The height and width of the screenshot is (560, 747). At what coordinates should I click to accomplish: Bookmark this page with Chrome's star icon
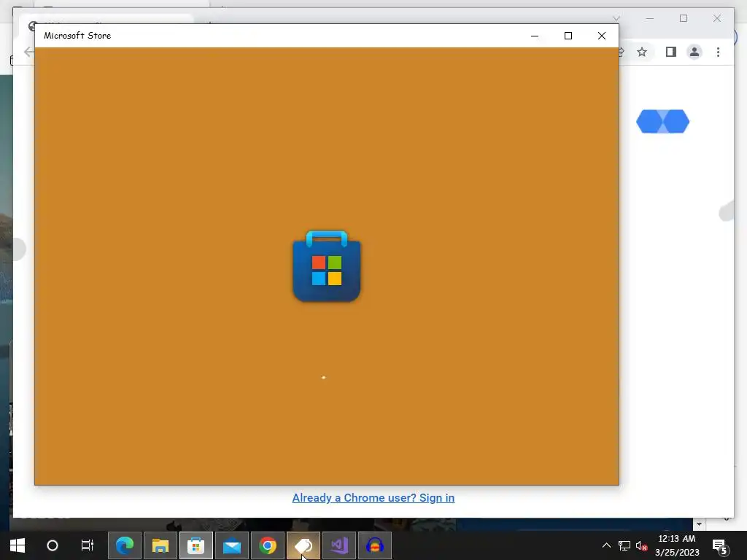click(642, 52)
